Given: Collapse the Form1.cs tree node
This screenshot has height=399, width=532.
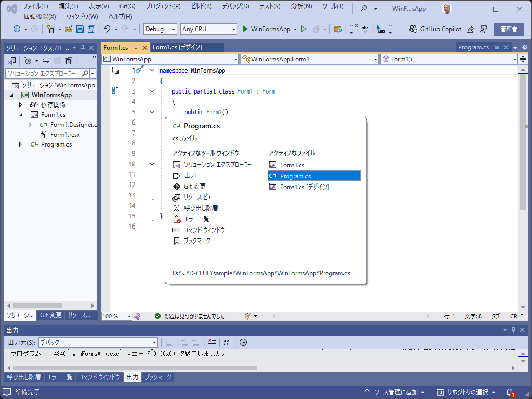Looking at the screenshot, I should 20,115.
